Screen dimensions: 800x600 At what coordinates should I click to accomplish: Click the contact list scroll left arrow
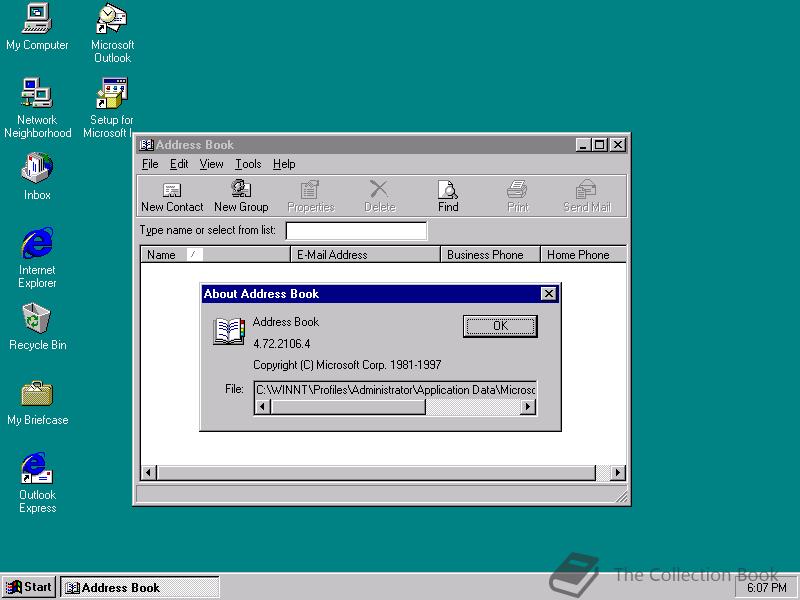[148, 472]
